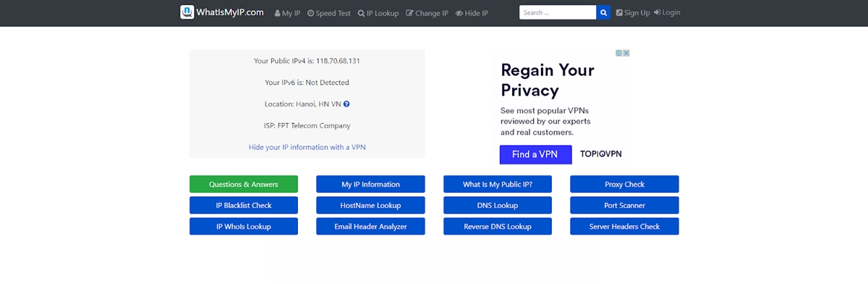Click the Sign Up link
This screenshot has width=868, height=284.
633,13
